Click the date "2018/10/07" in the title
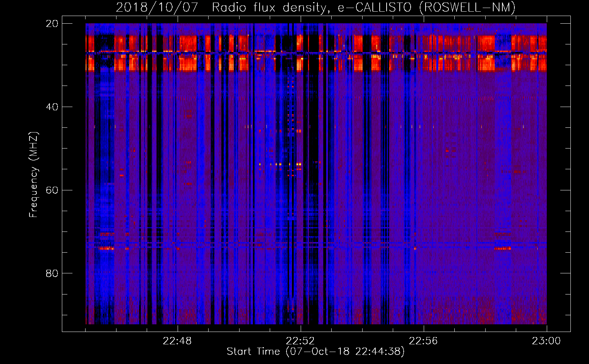Viewport: 589px width, 364px height. click(157, 7)
